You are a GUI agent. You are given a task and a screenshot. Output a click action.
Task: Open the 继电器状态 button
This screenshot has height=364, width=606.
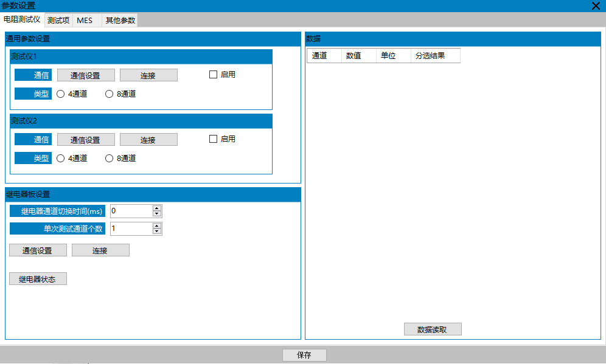pos(38,279)
